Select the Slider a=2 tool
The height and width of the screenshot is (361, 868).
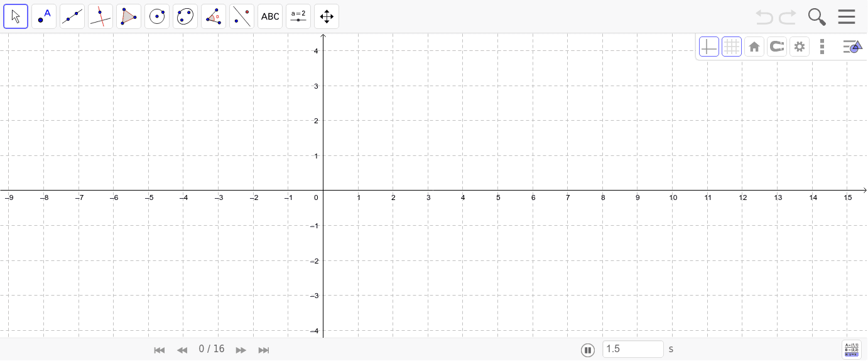pos(298,16)
